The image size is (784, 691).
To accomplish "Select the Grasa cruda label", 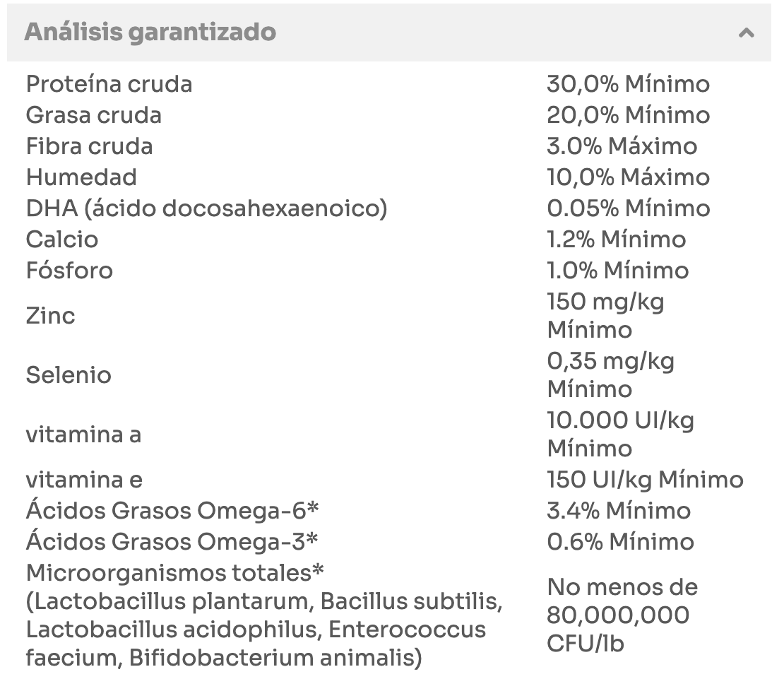I will [93, 115].
